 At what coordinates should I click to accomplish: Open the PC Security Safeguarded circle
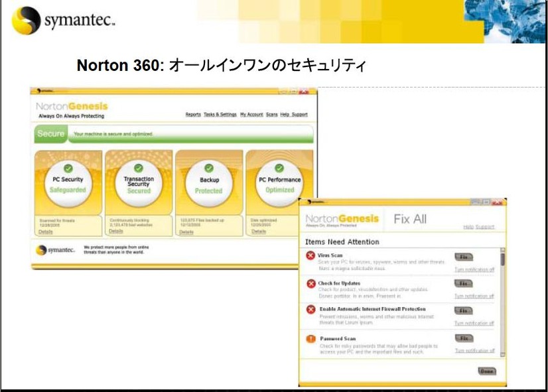[x=68, y=184]
